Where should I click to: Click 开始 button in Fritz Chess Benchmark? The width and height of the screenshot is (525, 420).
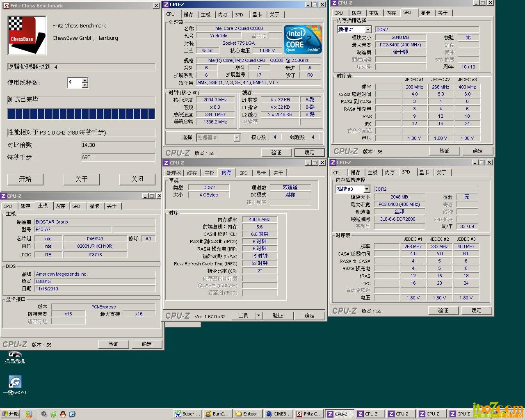25,179
